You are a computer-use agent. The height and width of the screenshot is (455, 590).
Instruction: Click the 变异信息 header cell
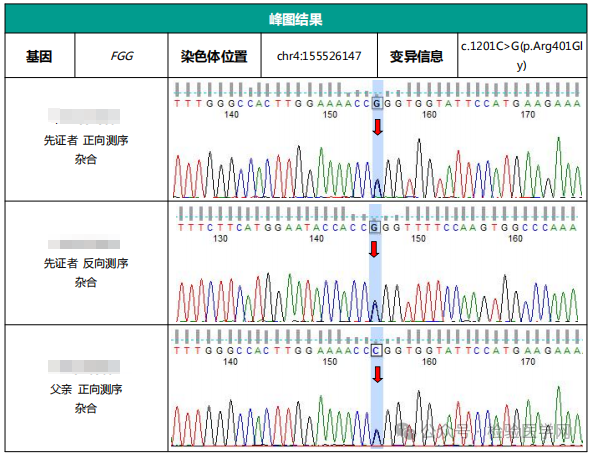click(417, 56)
